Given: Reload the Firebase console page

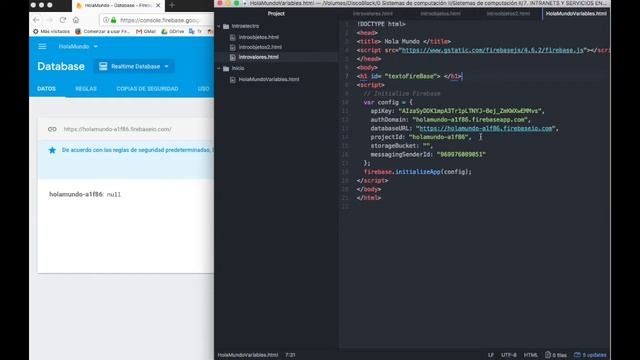Looking at the screenshot, I should (63, 20).
